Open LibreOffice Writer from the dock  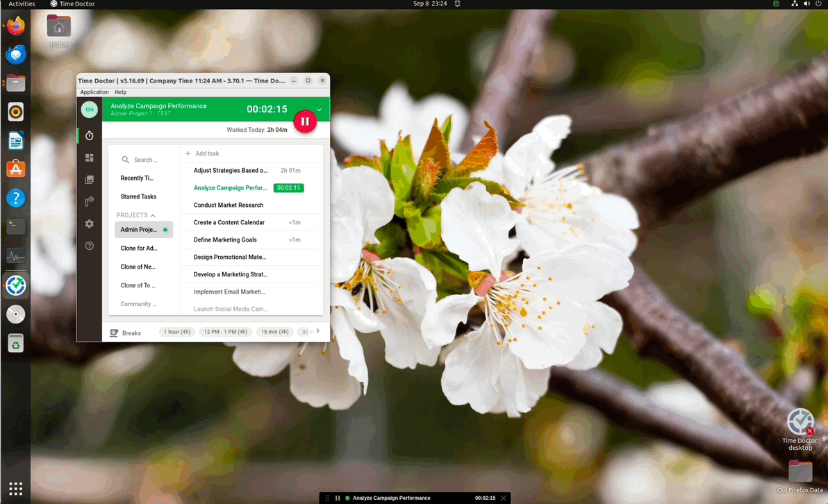pos(16,141)
